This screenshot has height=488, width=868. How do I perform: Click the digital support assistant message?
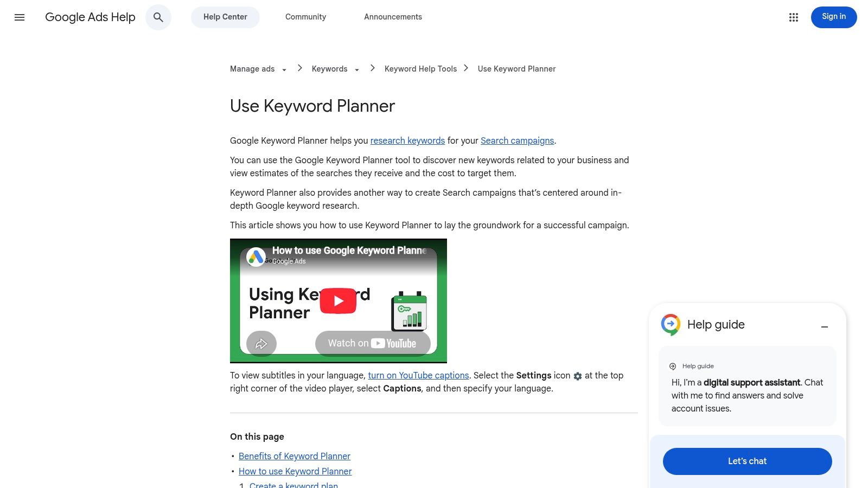click(747, 396)
